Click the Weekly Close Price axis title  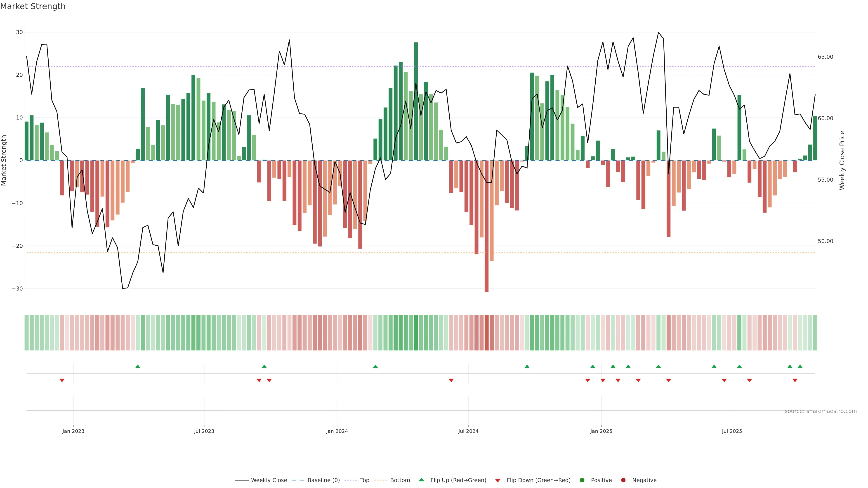point(842,160)
